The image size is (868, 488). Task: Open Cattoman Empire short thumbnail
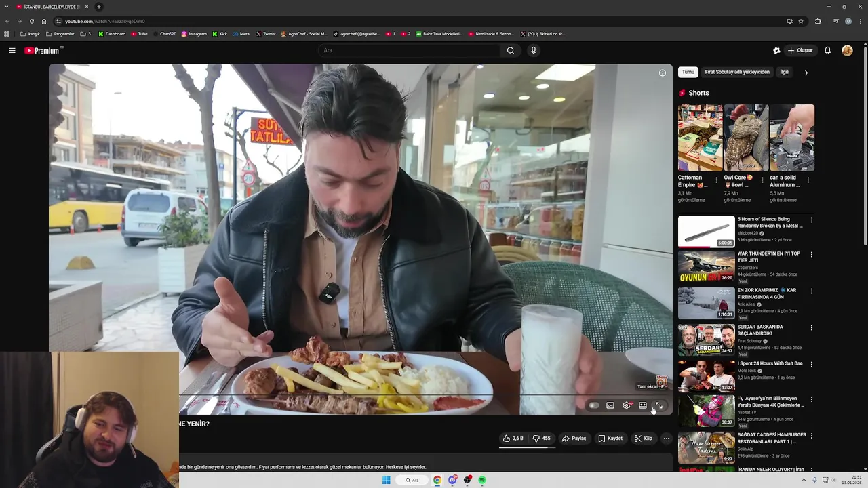click(701, 138)
